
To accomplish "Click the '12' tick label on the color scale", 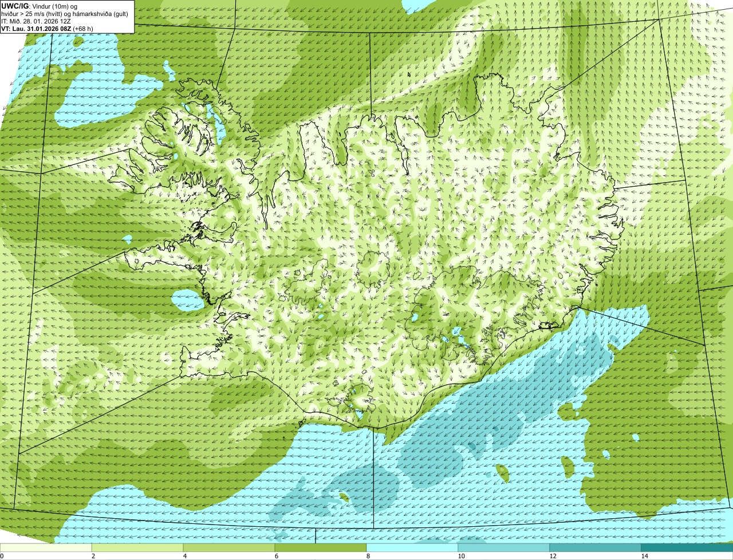I will pos(553,556).
